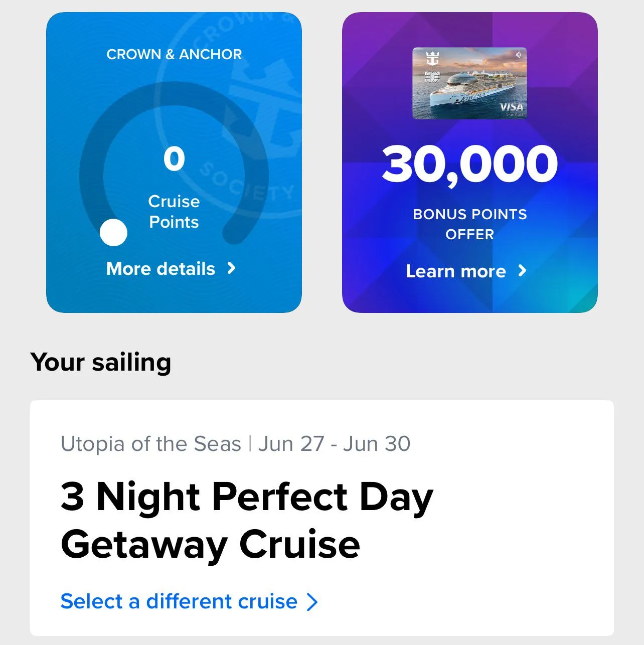644x645 pixels.
Task: Open More details for Crown & Anchor
Action: [161, 268]
